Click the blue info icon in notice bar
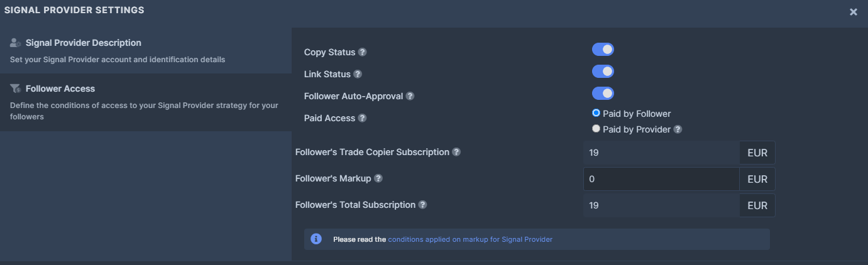This screenshot has height=265, width=868. 317,239
